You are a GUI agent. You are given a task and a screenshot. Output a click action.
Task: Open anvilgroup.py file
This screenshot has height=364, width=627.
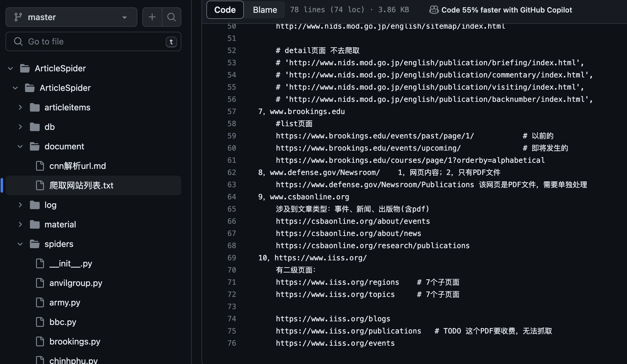point(76,283)
